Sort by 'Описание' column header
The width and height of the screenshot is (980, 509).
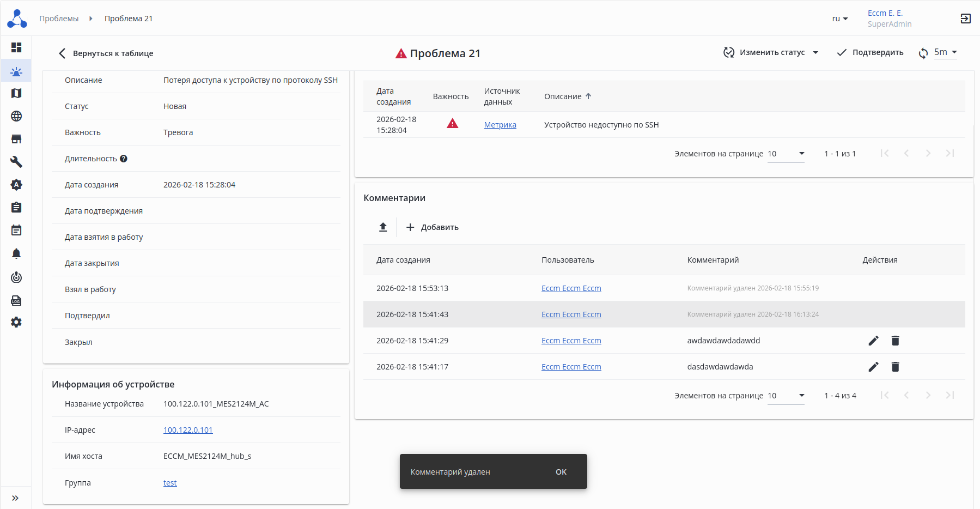pyautogui.click(x=563, y=96)
